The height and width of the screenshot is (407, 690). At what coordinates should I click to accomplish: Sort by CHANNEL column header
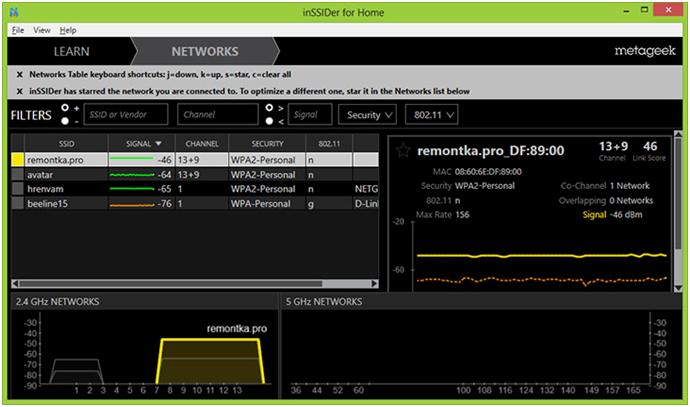[202, 144]
